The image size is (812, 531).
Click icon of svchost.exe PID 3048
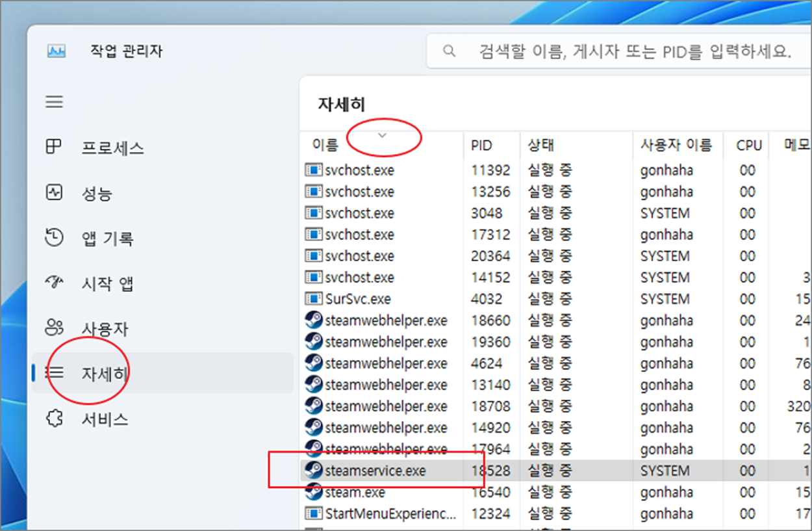[314, 213]
